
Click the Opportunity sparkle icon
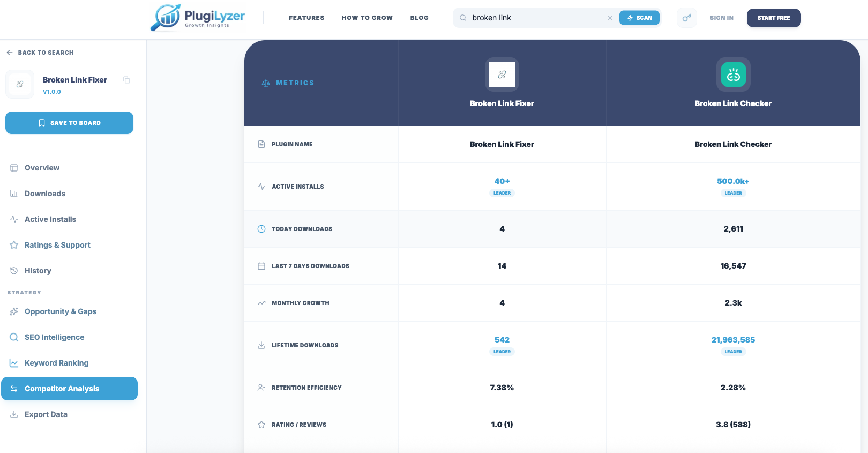pos(14,311)
